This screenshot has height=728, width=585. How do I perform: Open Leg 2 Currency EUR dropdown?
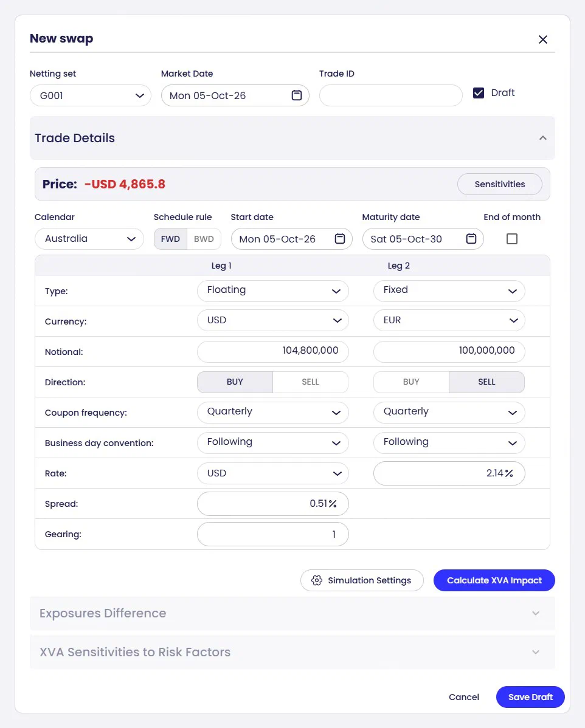(449, 320)
